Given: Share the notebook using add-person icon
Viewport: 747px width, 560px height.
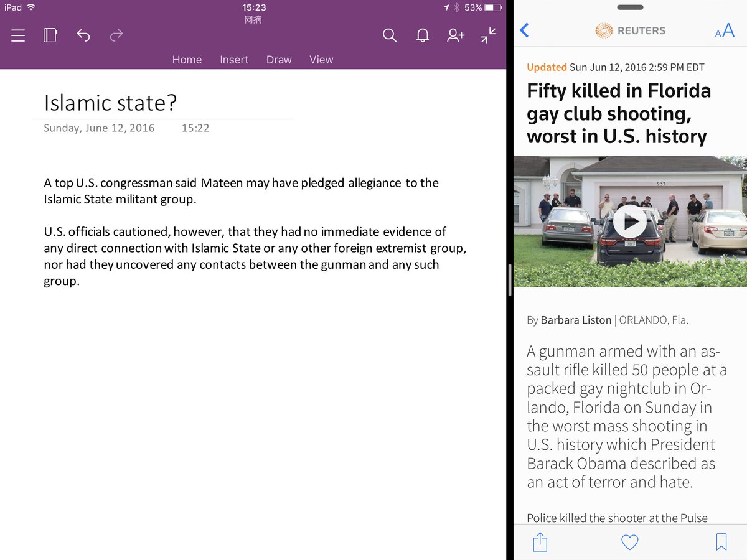Looking at the screenshot, I should pos(456,36).
